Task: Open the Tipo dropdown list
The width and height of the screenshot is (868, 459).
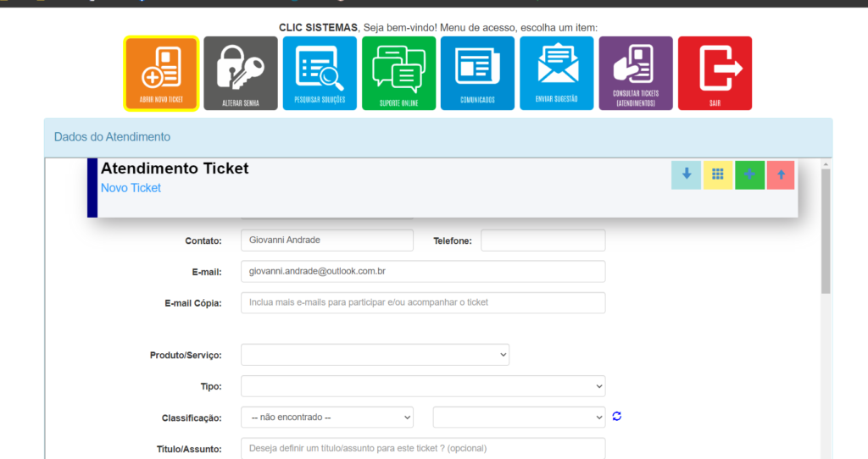Action: click(423, 386)
